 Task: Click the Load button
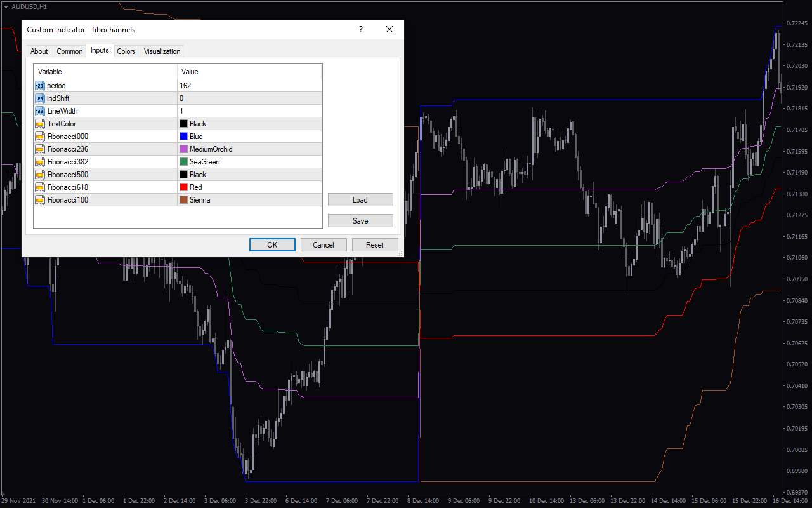[x=360, y=200]
